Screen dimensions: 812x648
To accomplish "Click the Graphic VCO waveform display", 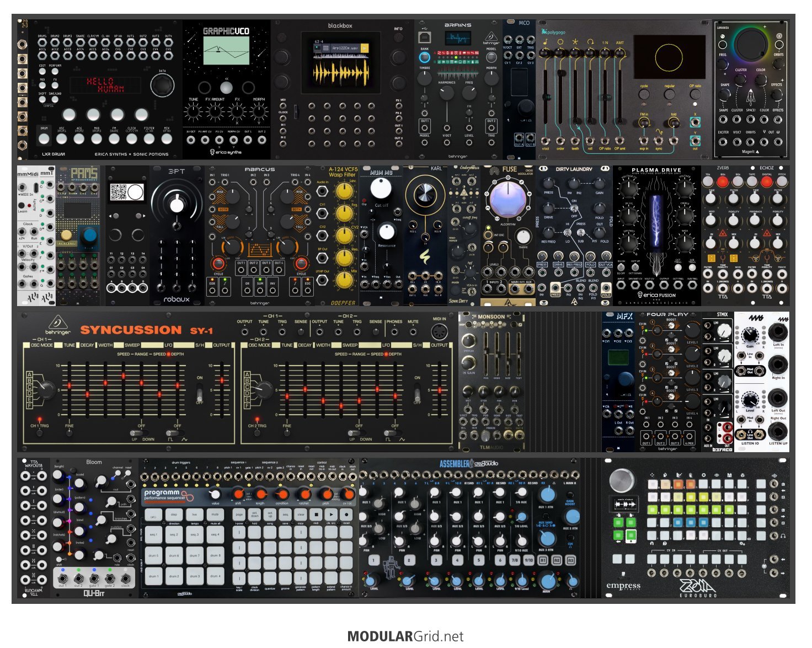I will tap(226, 51).
